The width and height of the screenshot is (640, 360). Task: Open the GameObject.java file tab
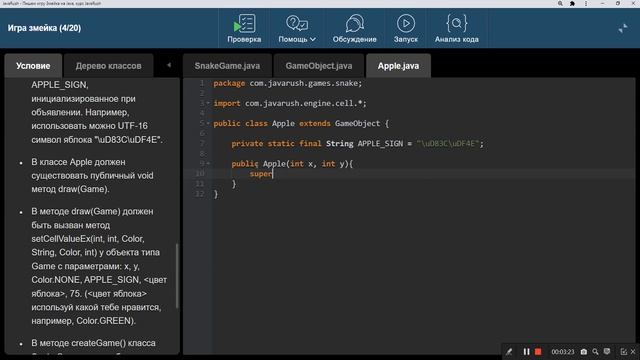(319, 66)
